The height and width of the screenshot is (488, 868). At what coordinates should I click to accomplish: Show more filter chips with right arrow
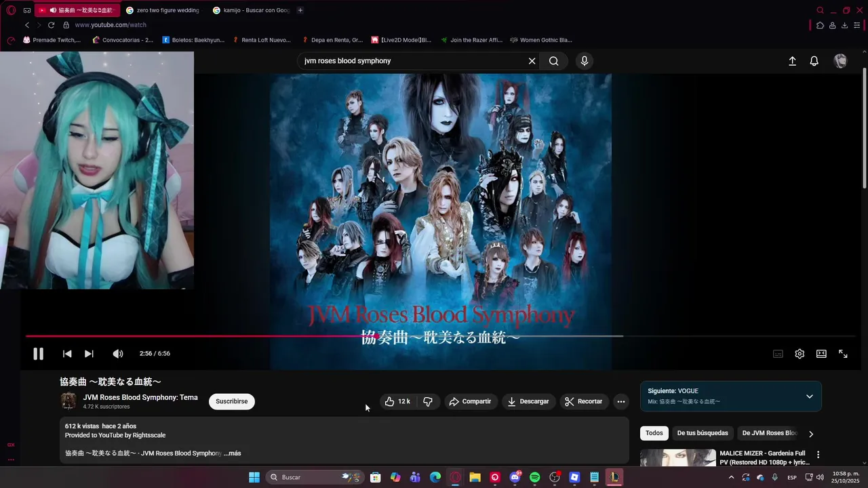click(x=810, y=434)
